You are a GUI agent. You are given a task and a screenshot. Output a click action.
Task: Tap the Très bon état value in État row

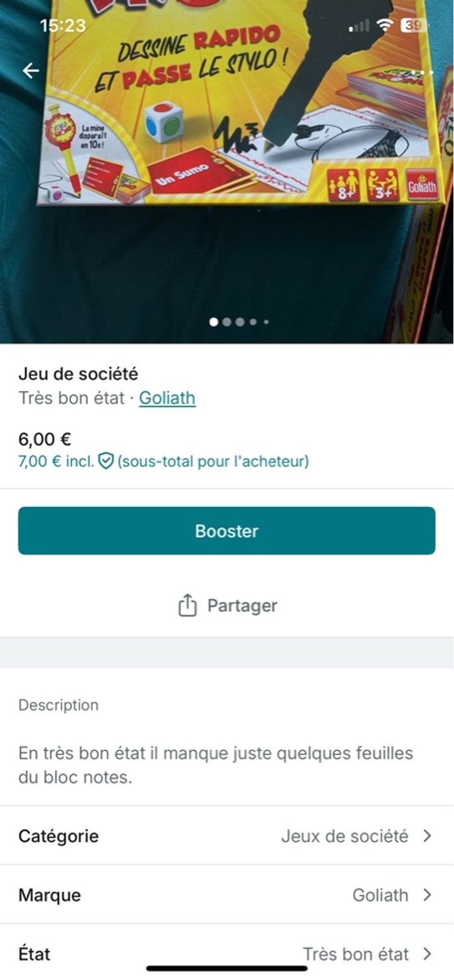pyautogui.click(x=355, y=954)
